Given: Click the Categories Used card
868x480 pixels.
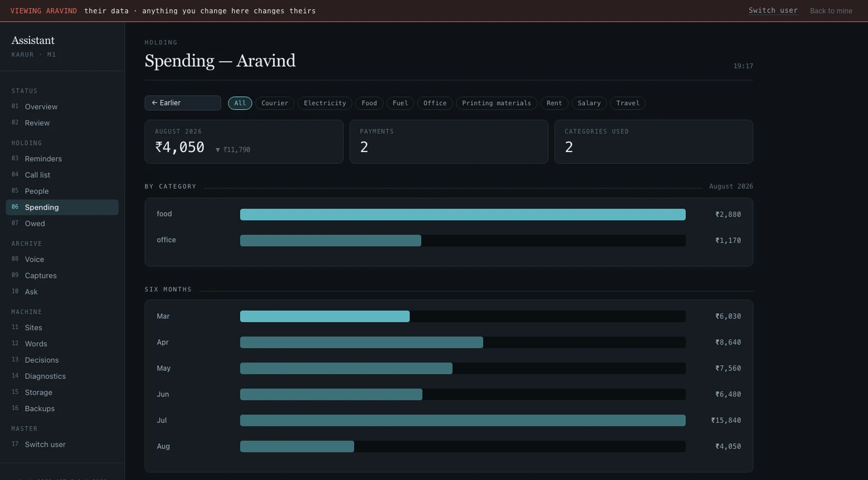Looking at the screenshot, I should [654, 142].
